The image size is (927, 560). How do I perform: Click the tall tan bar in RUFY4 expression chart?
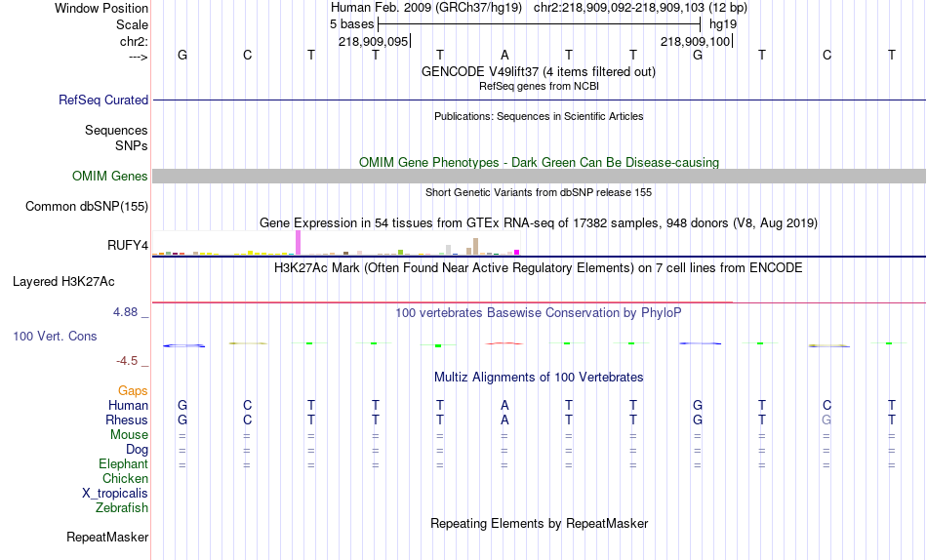475,247
